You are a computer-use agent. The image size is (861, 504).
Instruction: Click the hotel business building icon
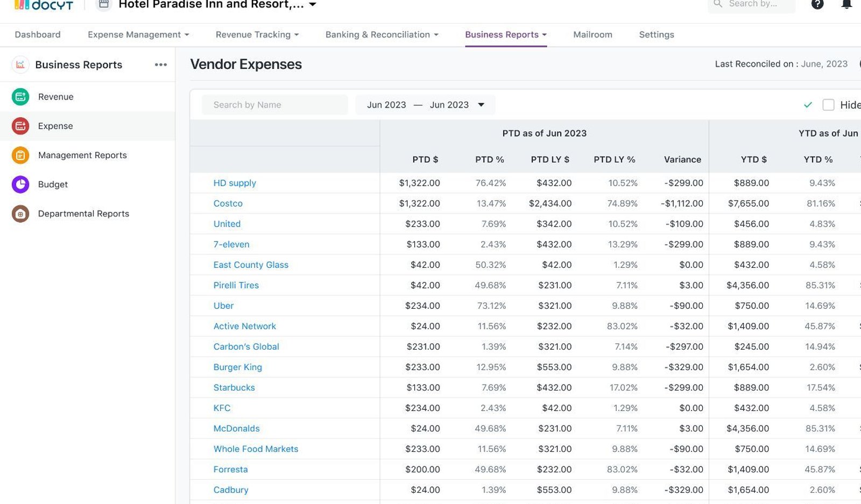click(x=104, y=4)
